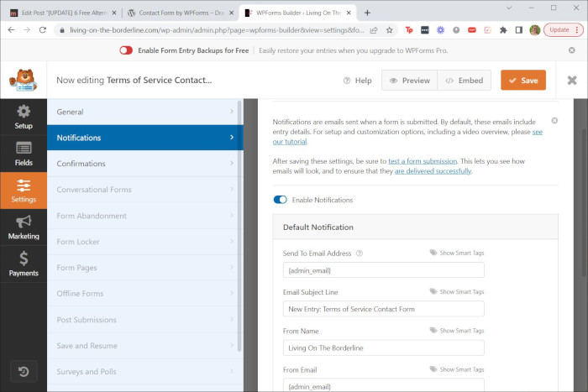
Task: Turn off the Enable Notifications toggle
Action: [x=280, y=200]
